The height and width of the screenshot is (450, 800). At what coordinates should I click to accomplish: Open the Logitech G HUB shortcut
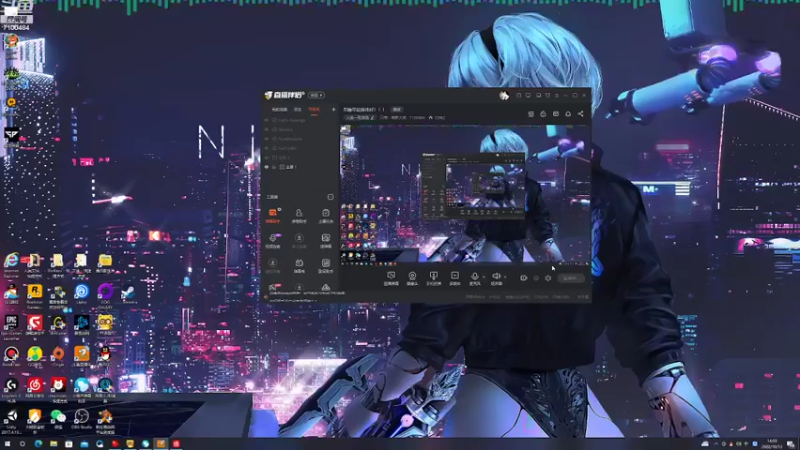11,390
